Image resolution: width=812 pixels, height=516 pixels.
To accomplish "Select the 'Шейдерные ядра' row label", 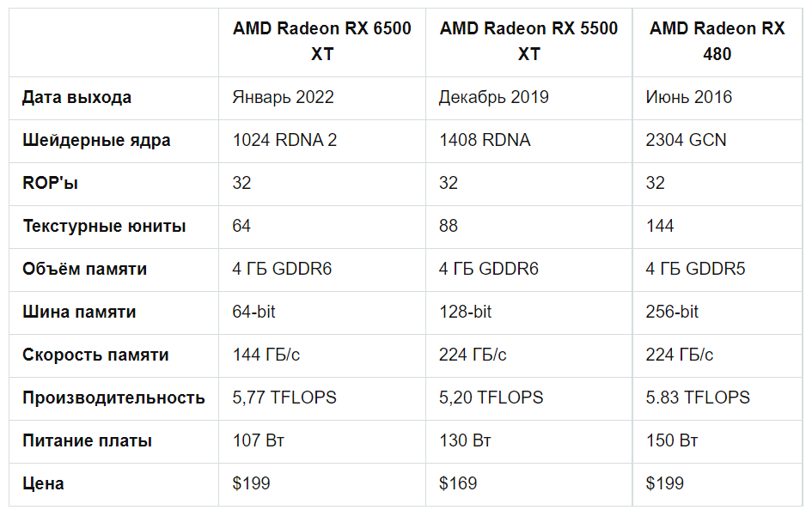I will click(x=96, y=140).
